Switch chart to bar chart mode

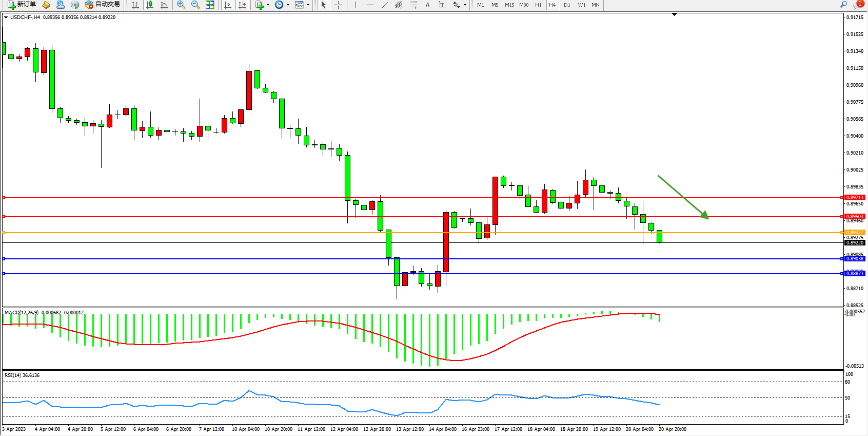[135, 5]
